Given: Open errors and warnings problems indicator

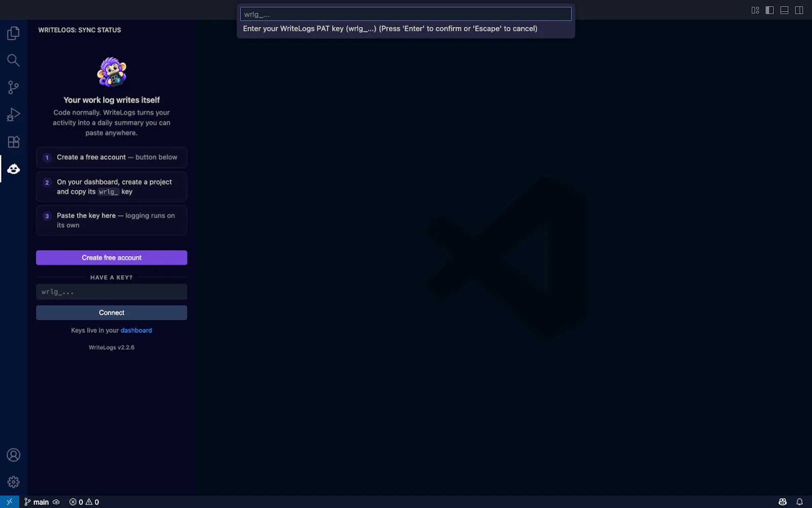Looking at the screenshot, I should (84, 502).
